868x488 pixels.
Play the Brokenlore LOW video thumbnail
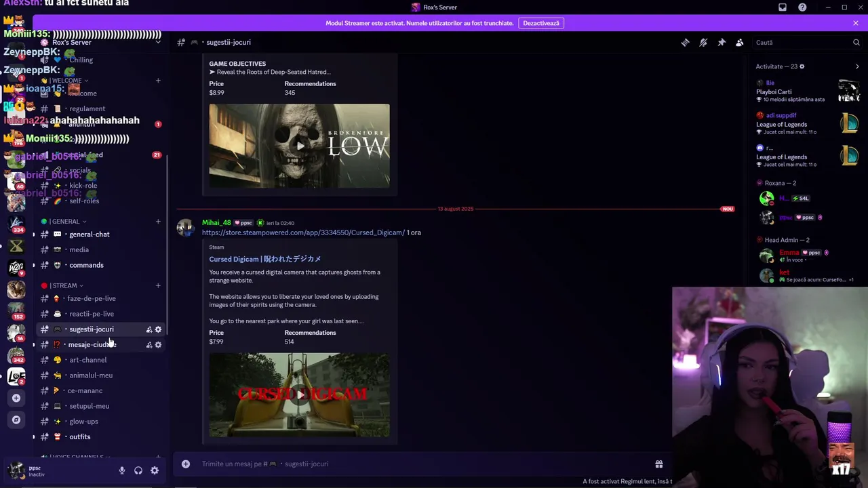299,146
